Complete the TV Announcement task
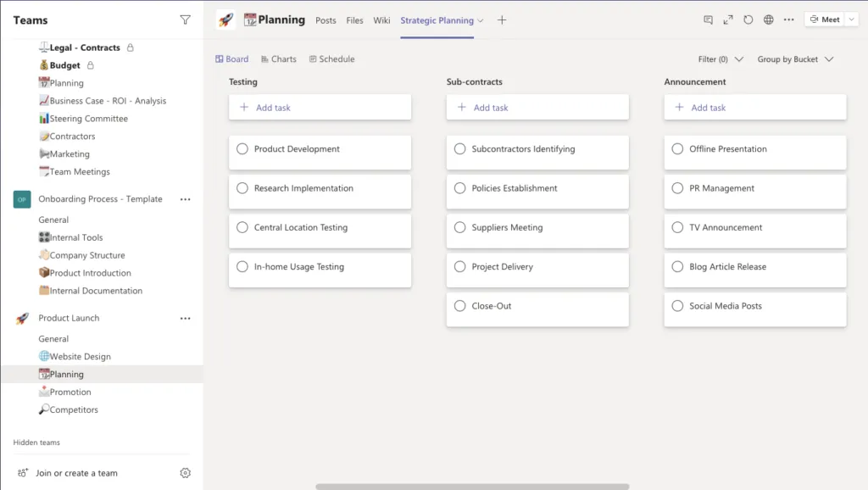Screen dimensions: 868x490 pos(677,227)
